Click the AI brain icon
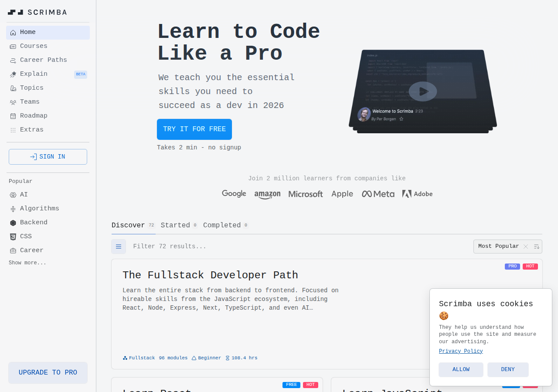The height and width of the screenshot is (392, 558). 13,195
